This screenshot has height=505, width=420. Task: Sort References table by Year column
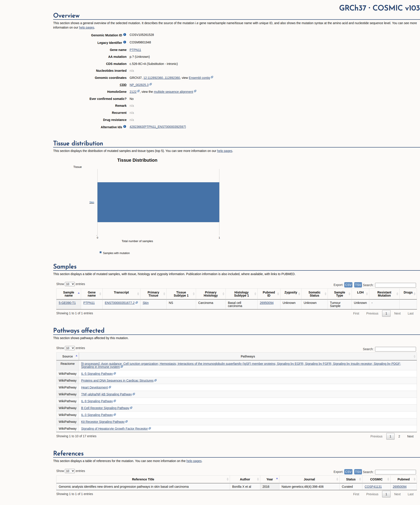[x=269, y=479]
